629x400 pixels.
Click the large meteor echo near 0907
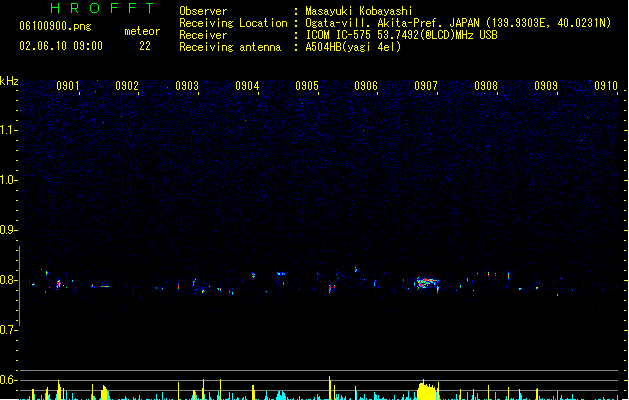427,283
